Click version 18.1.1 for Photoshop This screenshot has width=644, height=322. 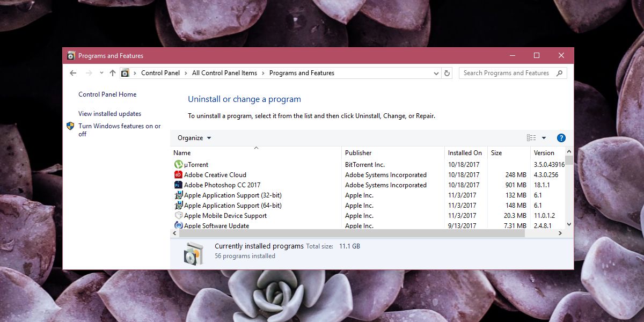point(542,185)
